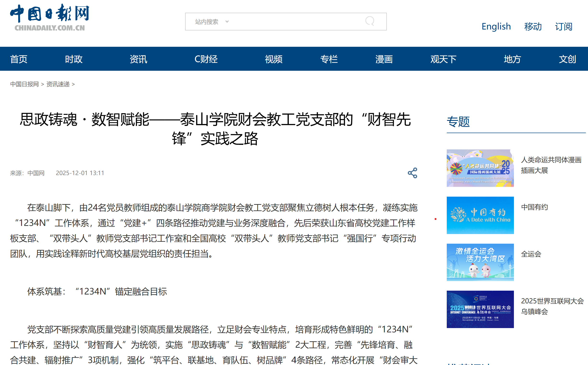This screenshot has height=365, width=588.
Task: Go to the 首页 nav item
Action: pyautogui.click(x=19, y=59)
